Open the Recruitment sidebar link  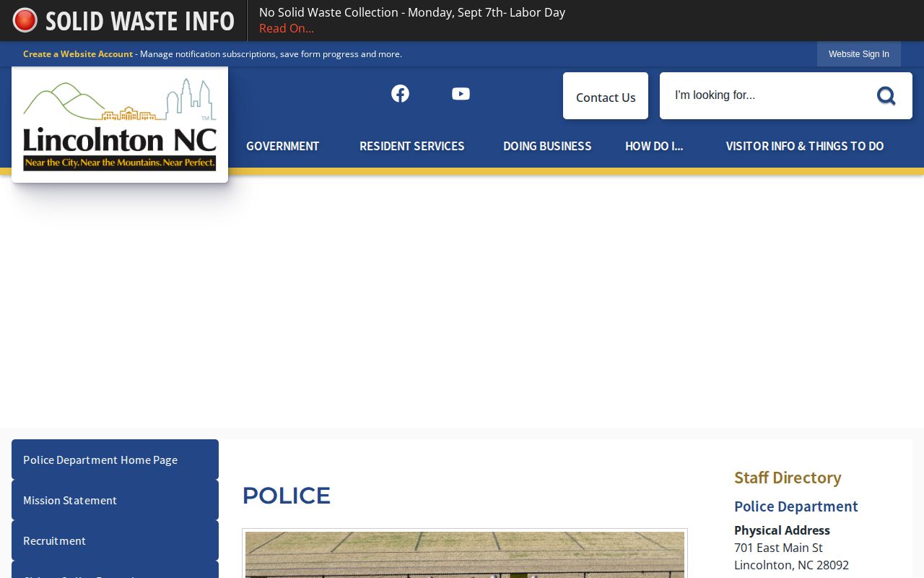point(115,540)
